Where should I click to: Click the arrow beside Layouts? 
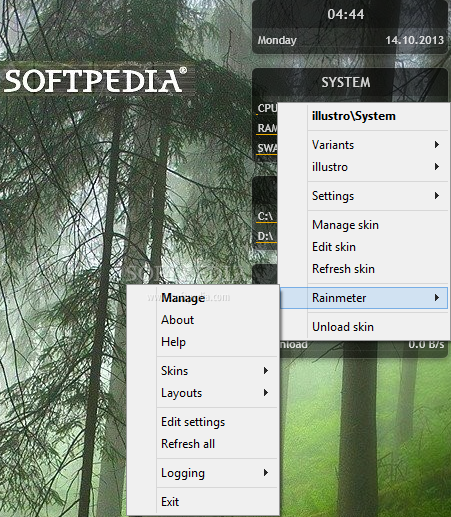(x=266, y=393)
